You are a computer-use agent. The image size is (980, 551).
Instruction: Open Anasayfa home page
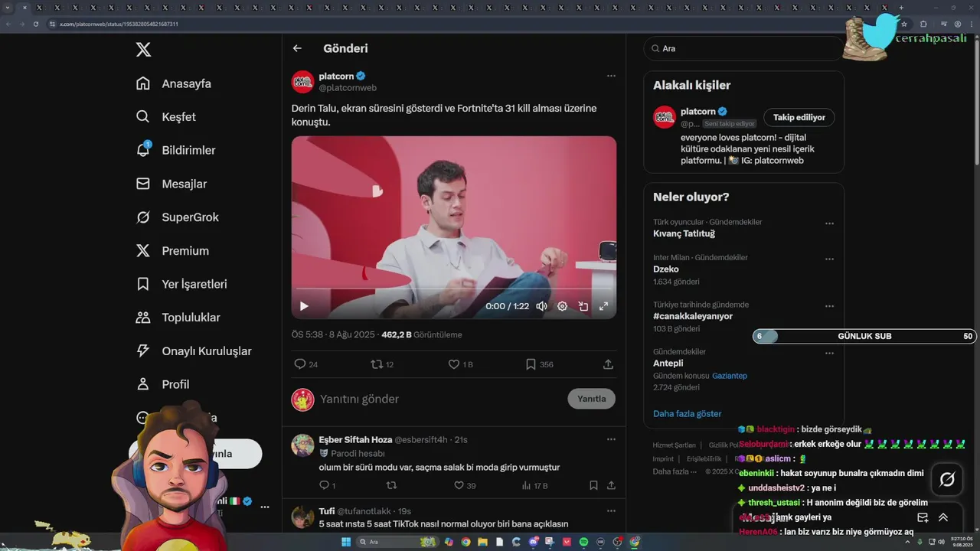174,83
